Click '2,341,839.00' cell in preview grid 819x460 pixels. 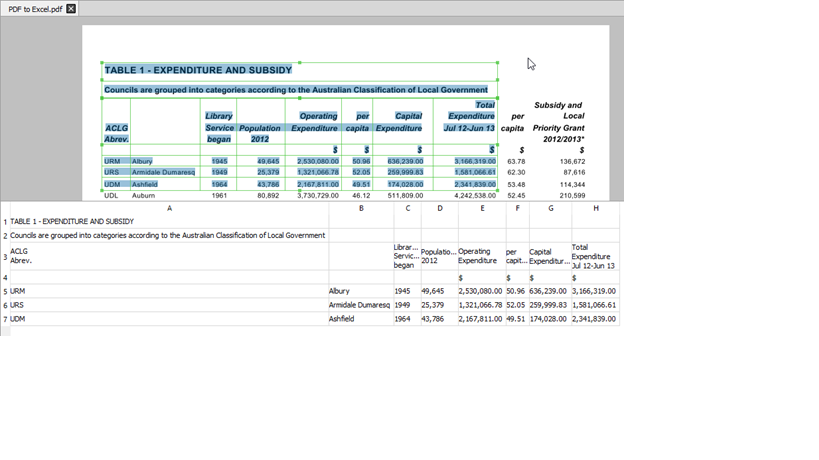pos(595,319)
